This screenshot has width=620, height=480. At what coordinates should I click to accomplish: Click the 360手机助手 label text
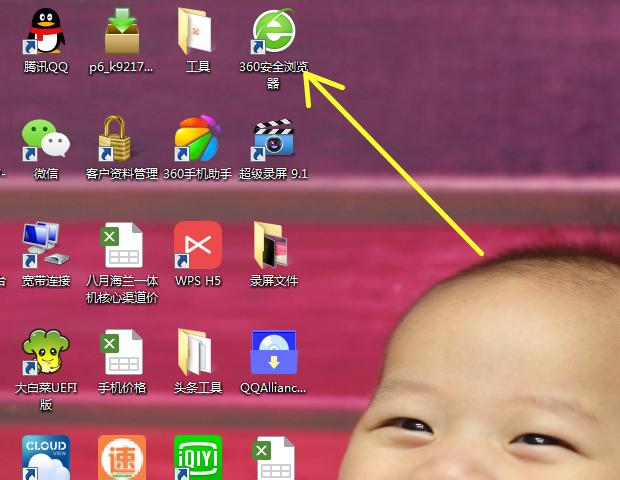[x=198, y=174]
